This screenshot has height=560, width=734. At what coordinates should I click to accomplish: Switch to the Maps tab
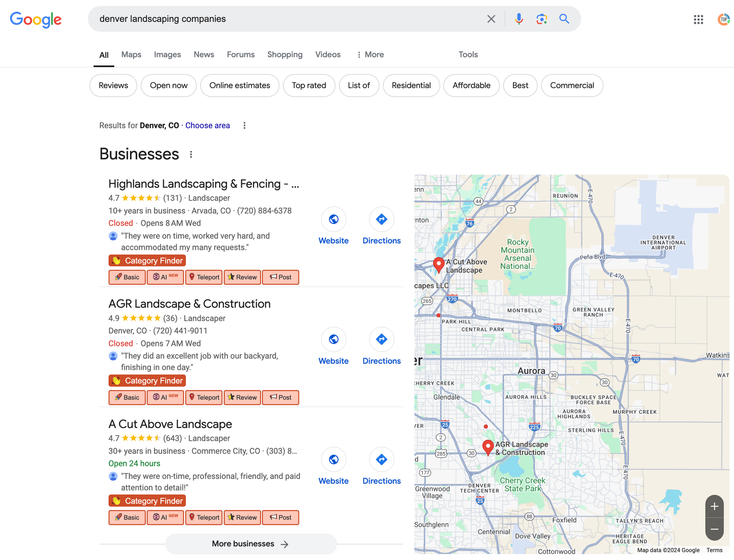tap(131, 55)
